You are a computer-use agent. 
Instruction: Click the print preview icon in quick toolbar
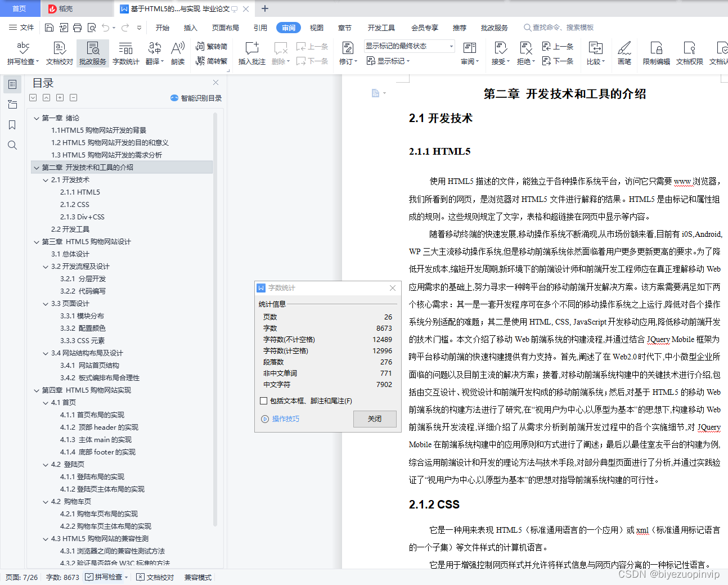coord(91,28)
